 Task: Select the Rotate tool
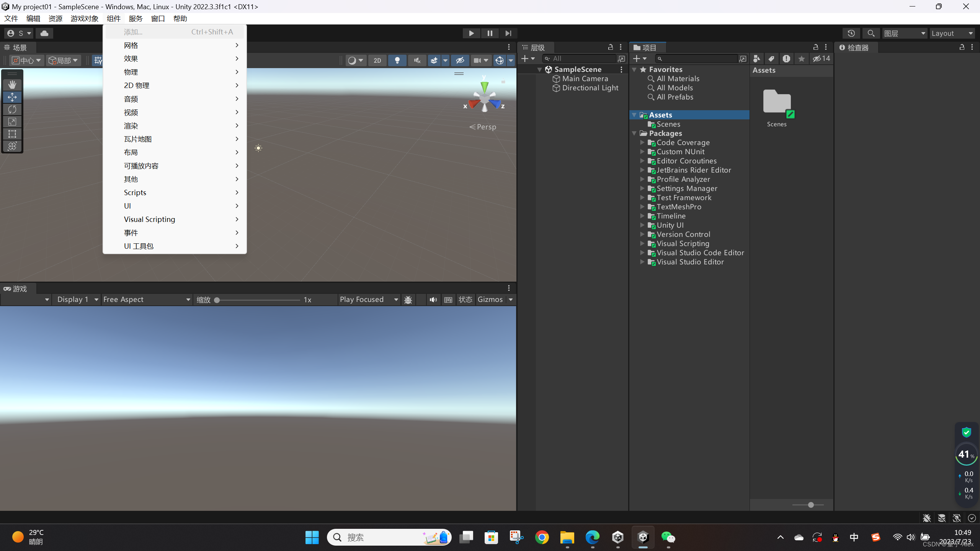pos(12,109)
